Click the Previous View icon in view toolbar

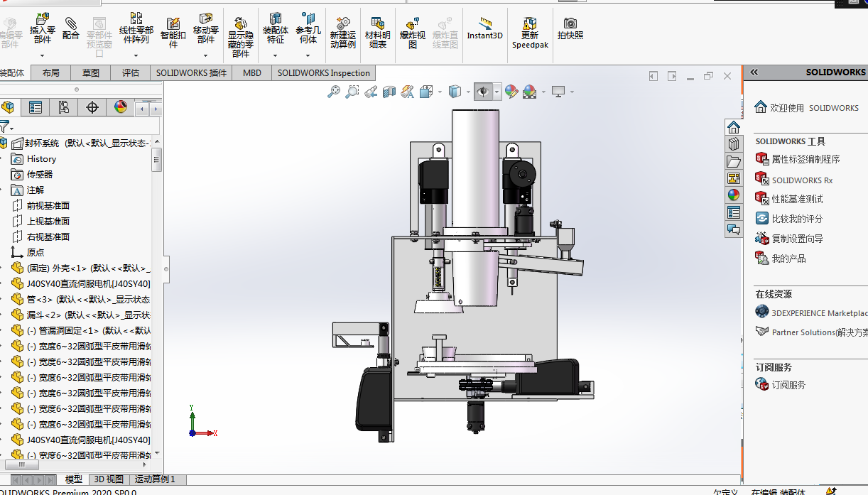(x=371, y=92)
